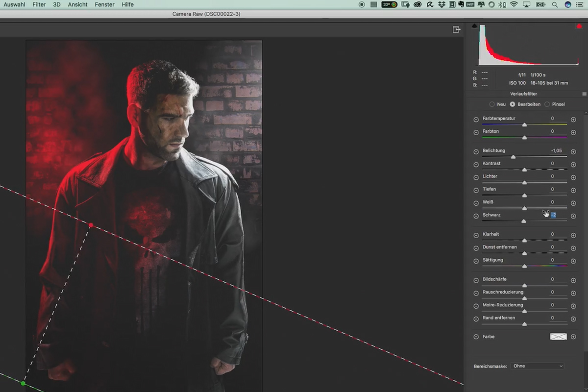Open the 3D menu

tap(57, 4)
